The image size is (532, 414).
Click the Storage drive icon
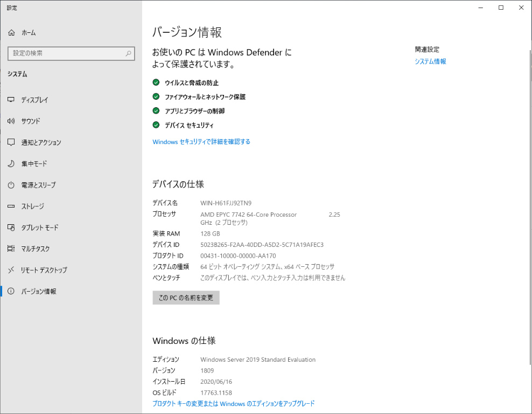click(x=11, y=206)
